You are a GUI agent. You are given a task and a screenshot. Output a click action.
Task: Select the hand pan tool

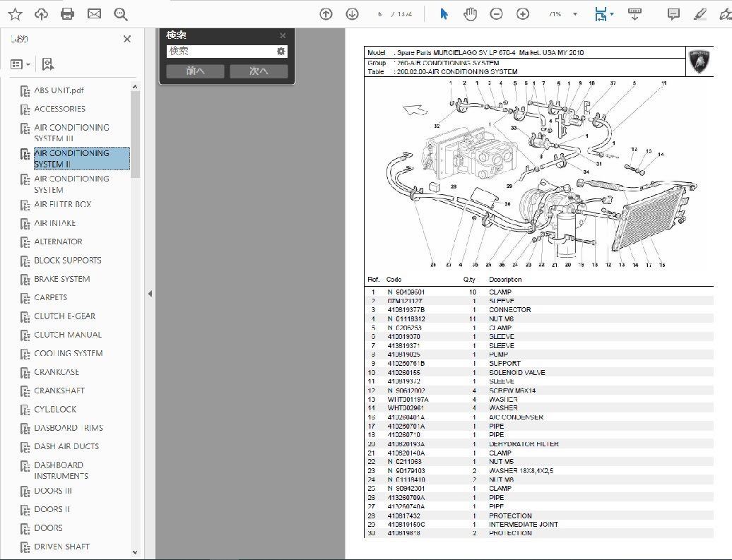click(470, 14)
